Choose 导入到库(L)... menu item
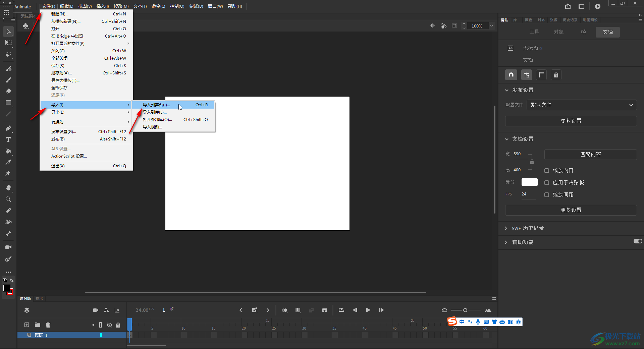644x349 pixels. click(x=173, y=112)
